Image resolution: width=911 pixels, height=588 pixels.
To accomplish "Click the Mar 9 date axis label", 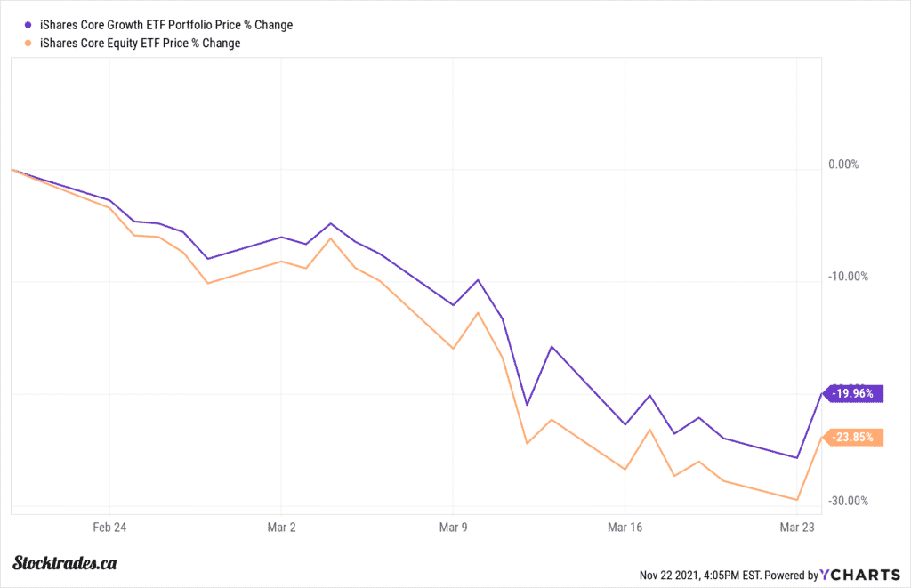I will 454,527.
